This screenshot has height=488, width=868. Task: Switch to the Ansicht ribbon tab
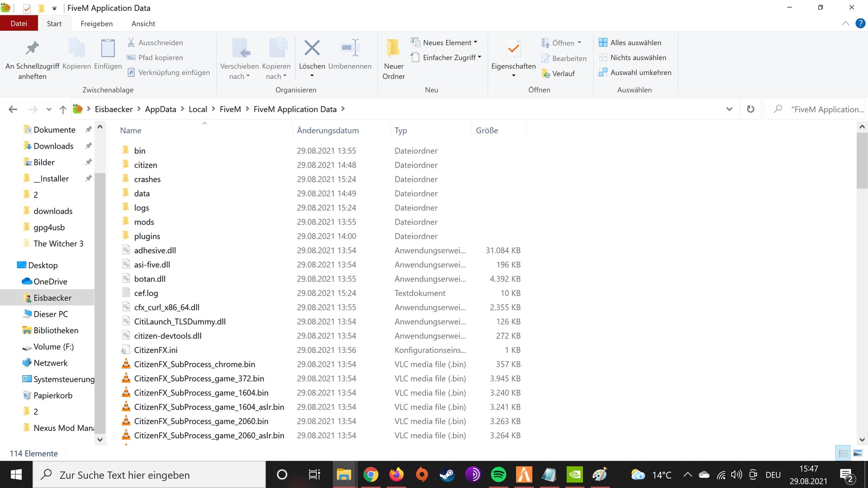[143, 23]
